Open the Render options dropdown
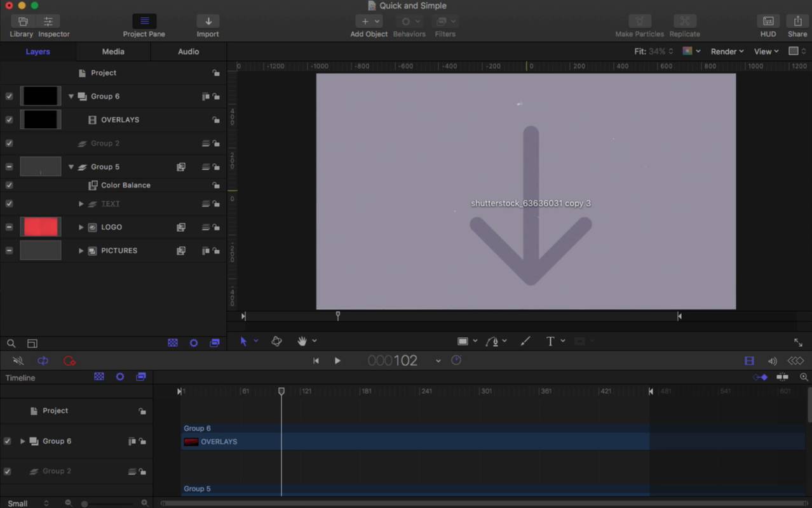Screen dimensions: 812x508 (727, 51)
